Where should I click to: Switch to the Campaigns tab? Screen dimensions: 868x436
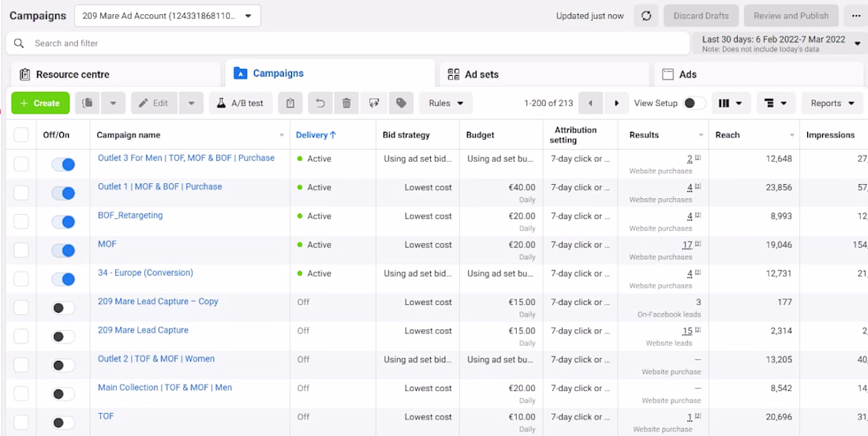coord(330,73)
